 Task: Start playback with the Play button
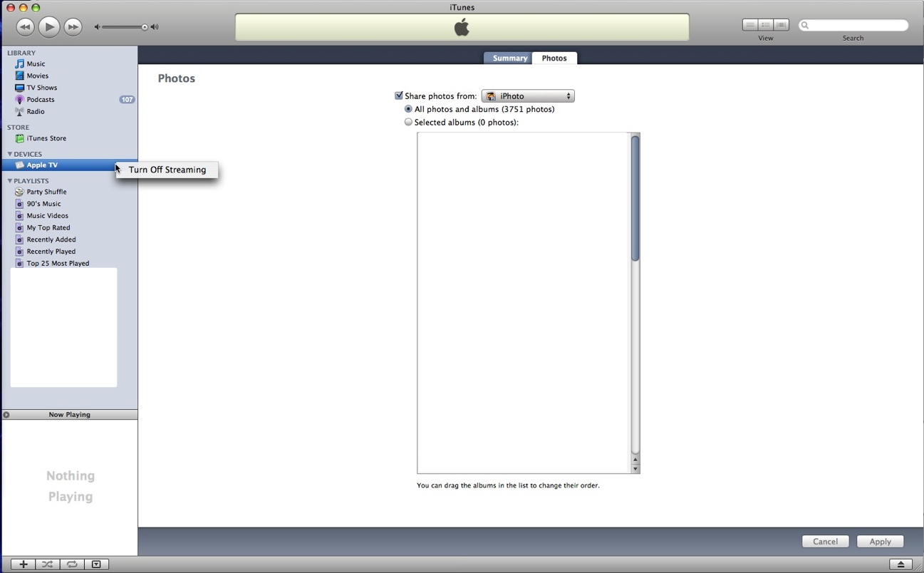click(x=48, y=27)
